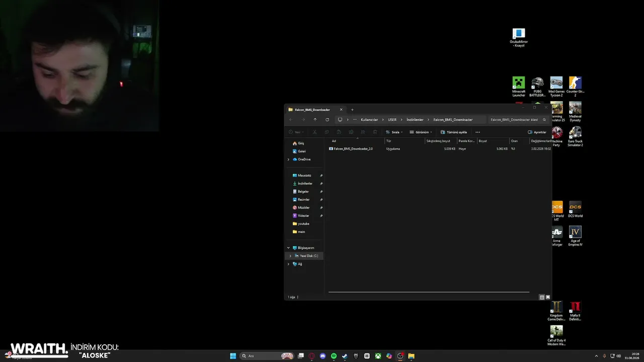Select the DCS World desktop icon
Screen dimensions: 644x362
pyautogui.click(x=575, y=209)
